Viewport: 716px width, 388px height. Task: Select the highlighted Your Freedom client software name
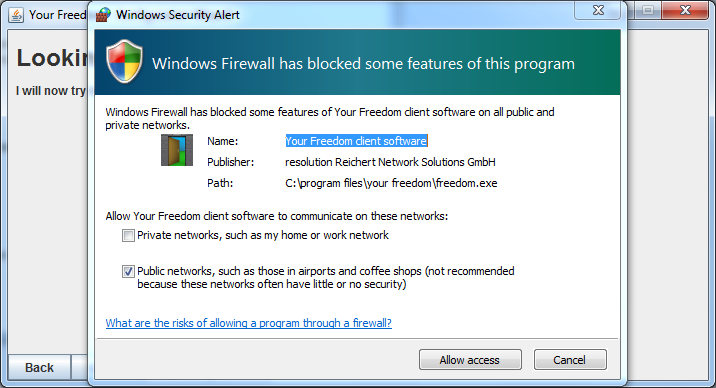(356, 141)
